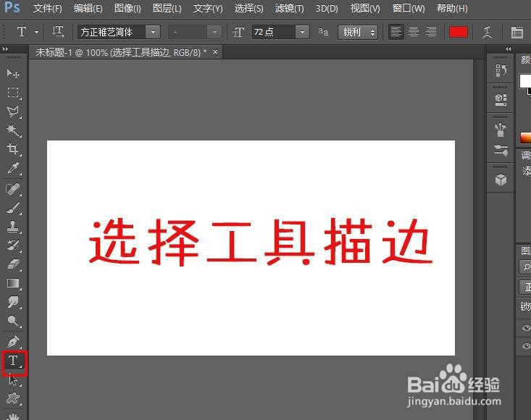The height and width of the screenshot is (420, 531).
Task: Select the Smudge tool
Action: click(13, 302)
